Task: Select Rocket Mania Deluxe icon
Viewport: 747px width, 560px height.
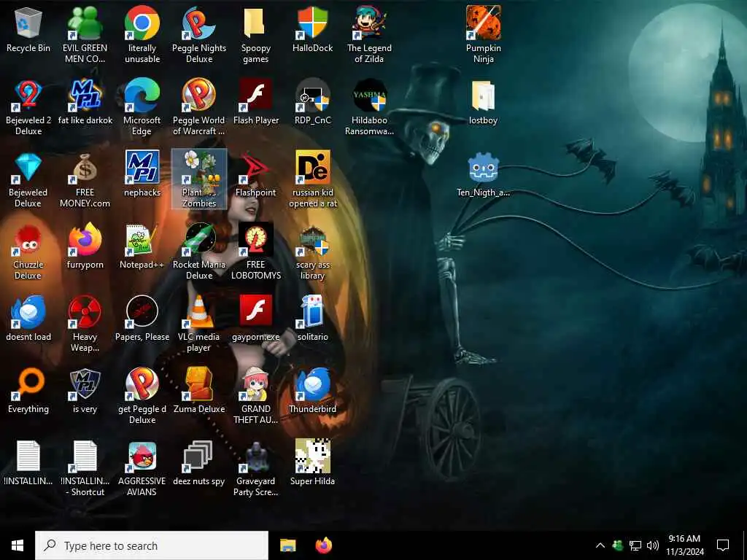Action: (199, 252)
